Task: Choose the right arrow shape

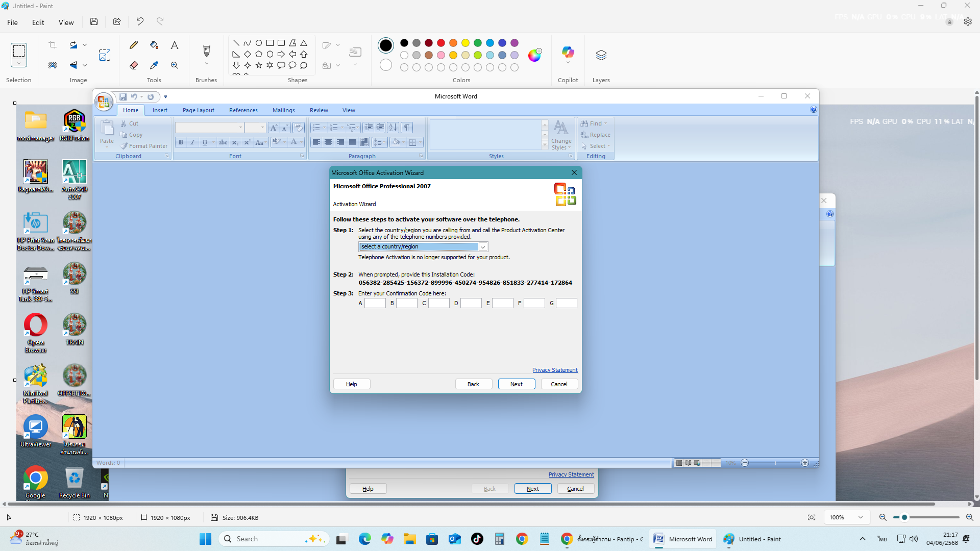Action: [281, 54]
